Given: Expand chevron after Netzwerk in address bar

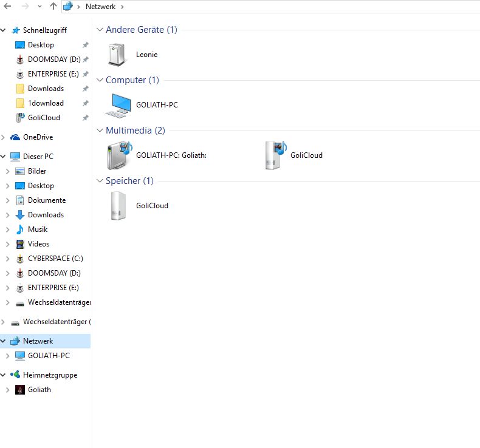Looking at the screenshot, I should click(x=122, y=7).
